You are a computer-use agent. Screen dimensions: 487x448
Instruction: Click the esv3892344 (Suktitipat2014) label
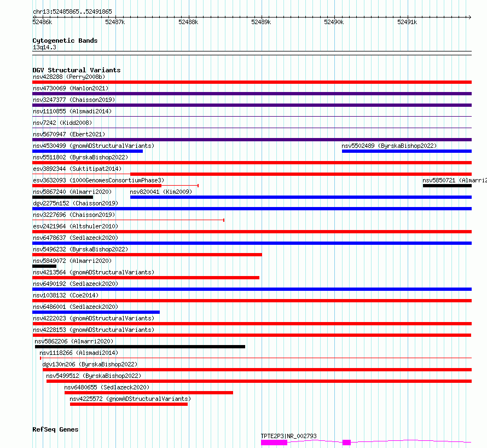(x=77, y=169)
